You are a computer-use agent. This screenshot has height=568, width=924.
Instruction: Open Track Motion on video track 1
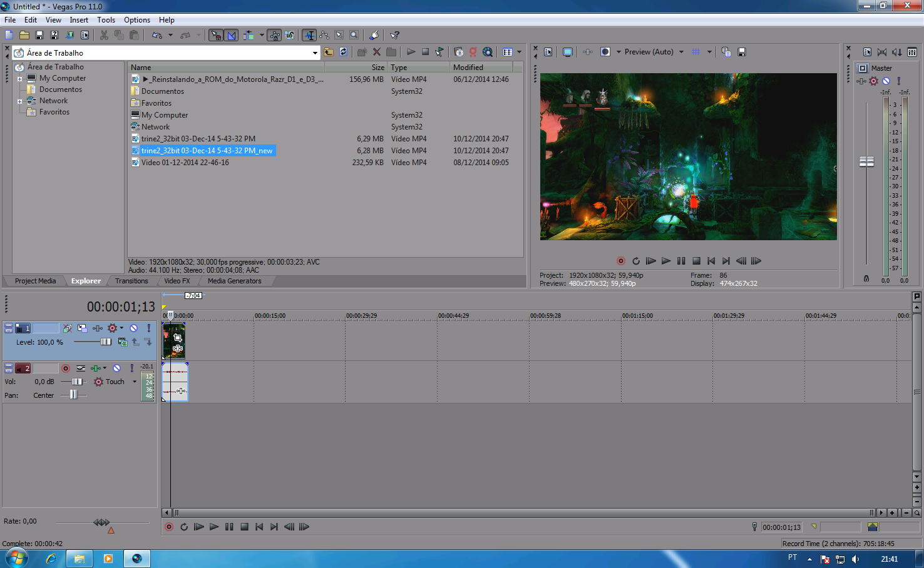(82, 328)
